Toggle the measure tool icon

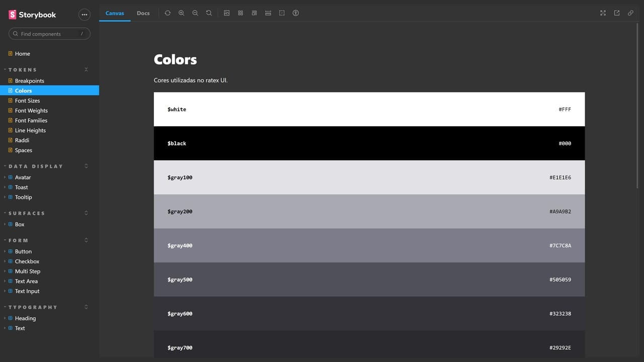(268, 13)
